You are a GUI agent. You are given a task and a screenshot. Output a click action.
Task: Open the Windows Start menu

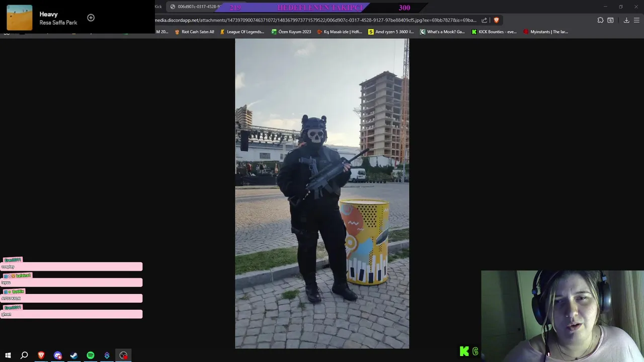click(8, 355)
